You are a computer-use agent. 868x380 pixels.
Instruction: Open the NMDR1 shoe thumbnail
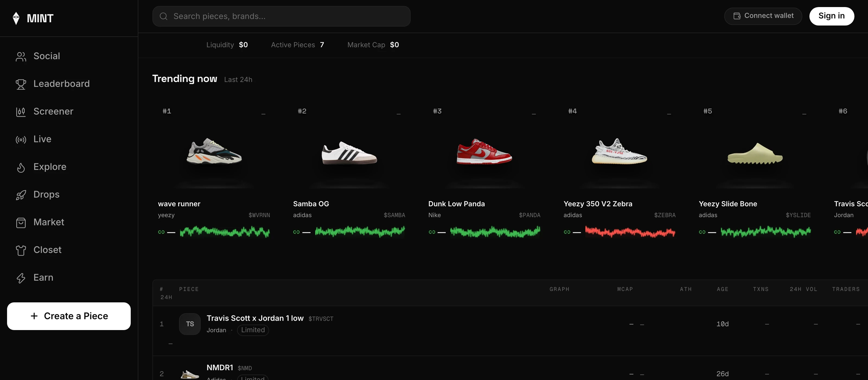(190, 374)
